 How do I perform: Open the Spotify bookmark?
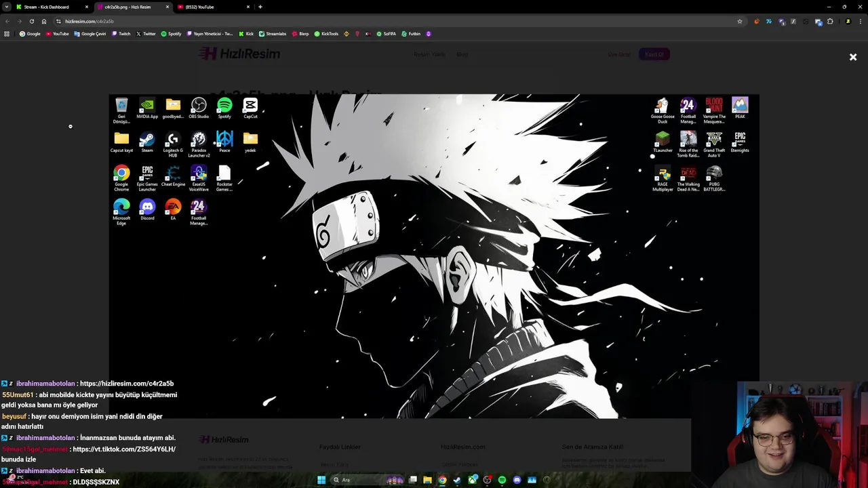(171, 33)
